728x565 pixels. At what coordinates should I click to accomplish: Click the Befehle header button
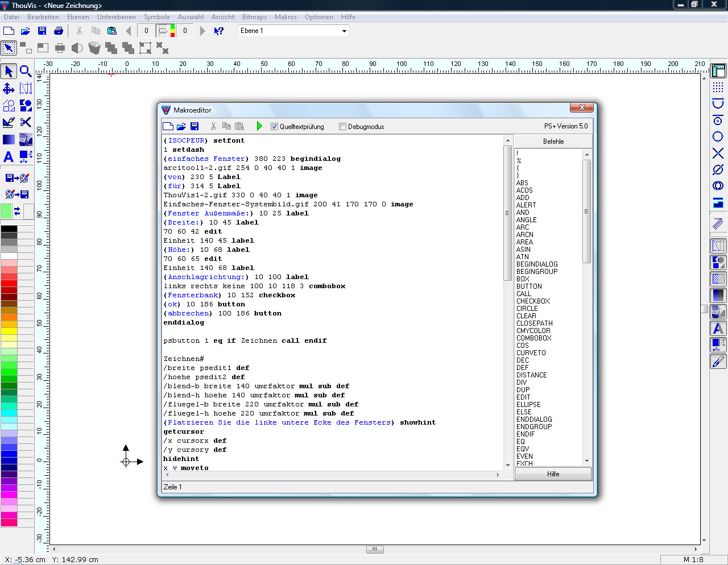click(x=553, y=142)
